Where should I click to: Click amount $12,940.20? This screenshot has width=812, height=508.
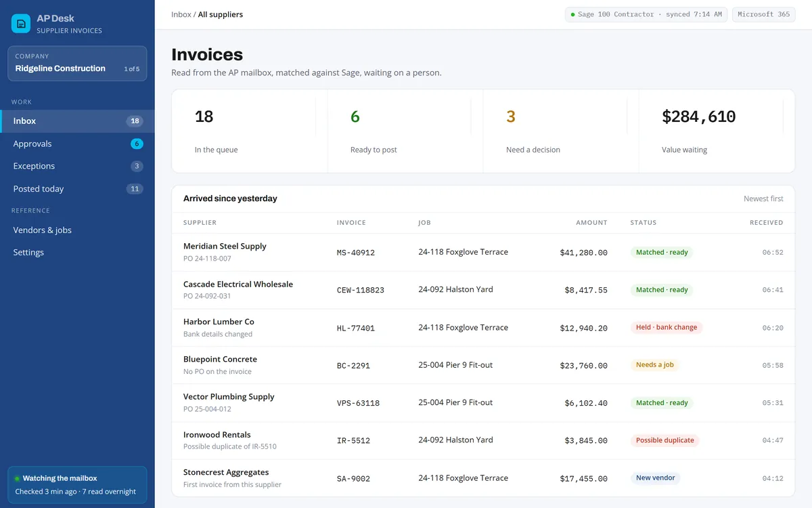tap(584, 328)
